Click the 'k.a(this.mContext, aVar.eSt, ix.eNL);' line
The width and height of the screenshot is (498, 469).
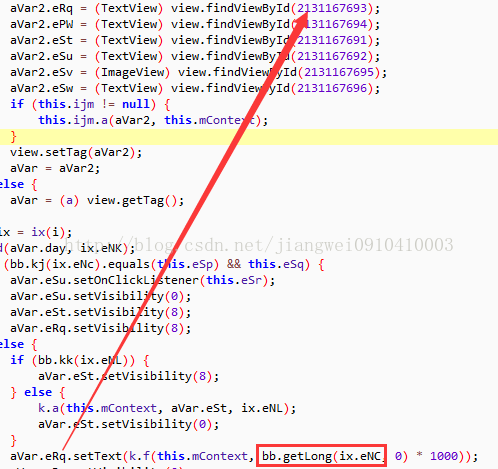[167, 408]
